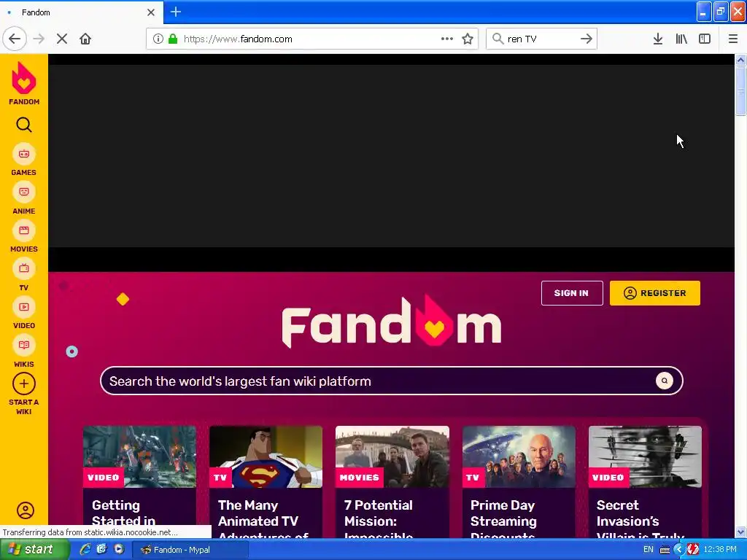Click the page scrollbar up arrow
This screenshot has width=747, height=560.
740,60
